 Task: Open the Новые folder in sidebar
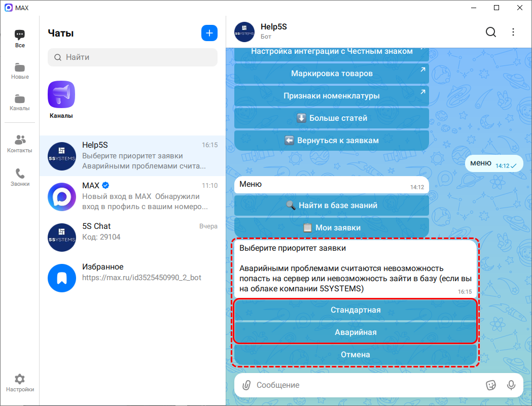20,71
